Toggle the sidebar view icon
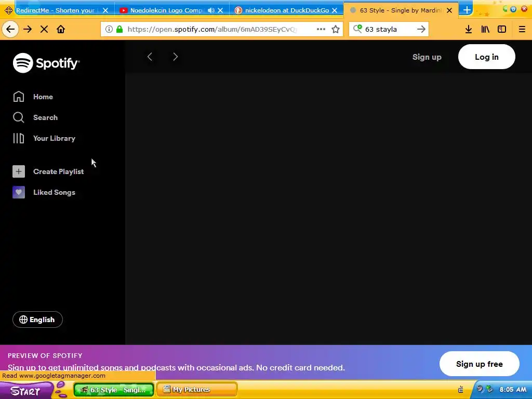The height and width of the screenshot is (399, 532). (x=502, y=29)
